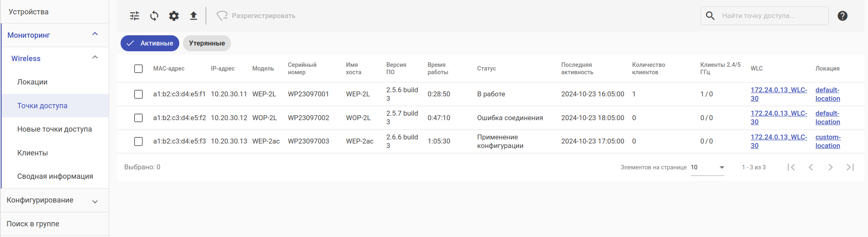Click the help question mark icon
868x237 pixels.
click(842, 16)
